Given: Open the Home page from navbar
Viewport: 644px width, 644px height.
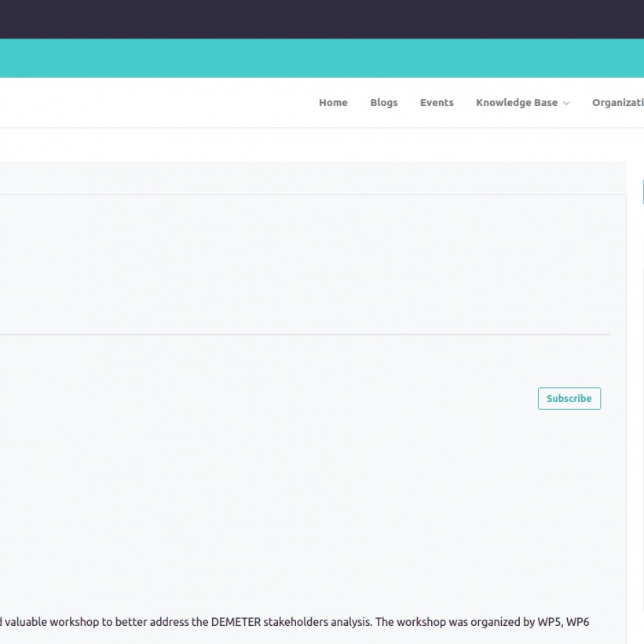Looking at the screenshot, I should click(x=333, y=103).
